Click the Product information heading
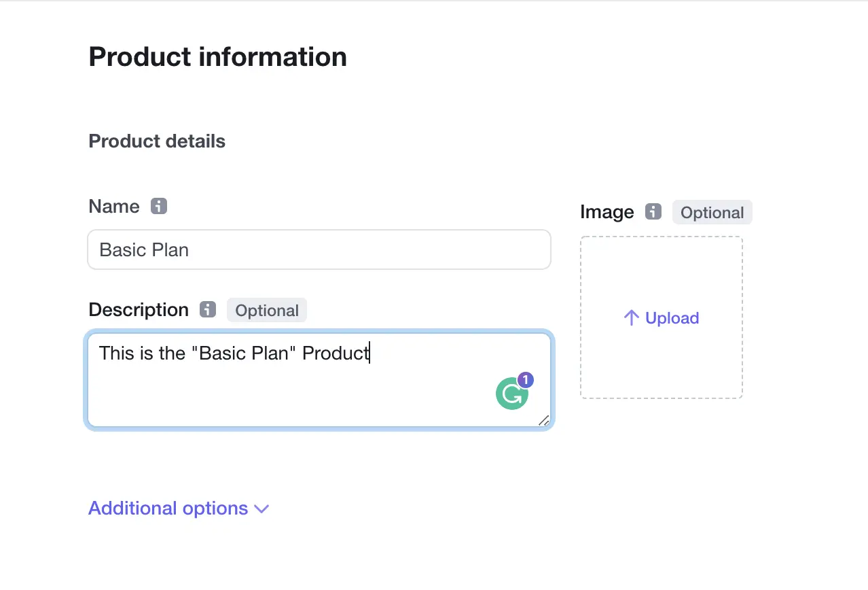 pyautogui.click(x=217, y=56)
